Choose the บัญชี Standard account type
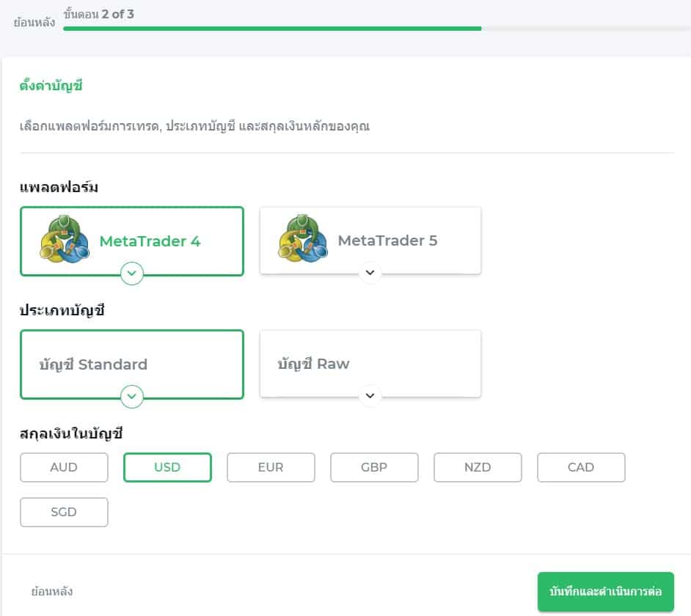The width and height of the screenshot is (691, 616). (x=132, y=364)
